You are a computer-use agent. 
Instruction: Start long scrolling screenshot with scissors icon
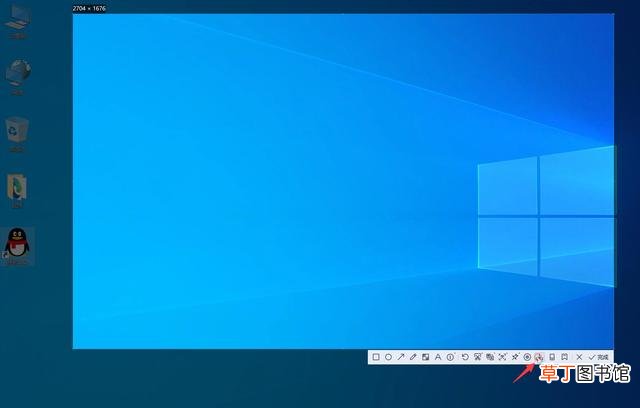click(478, 357)
